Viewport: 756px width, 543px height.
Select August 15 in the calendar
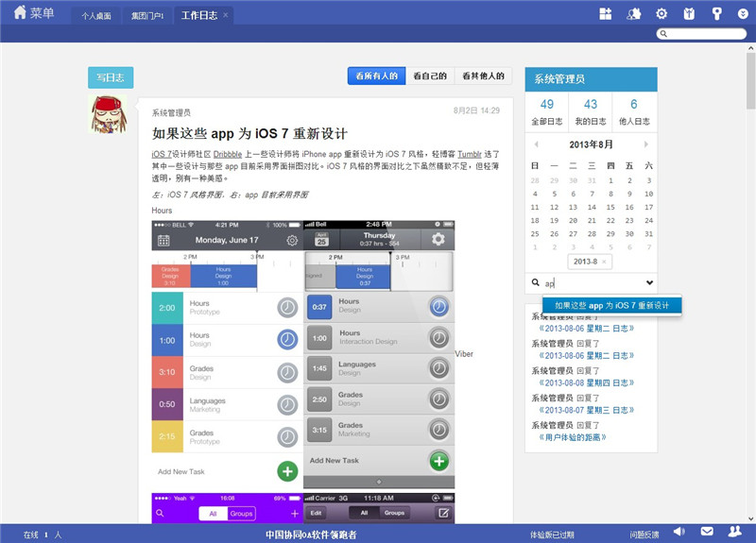610,207
